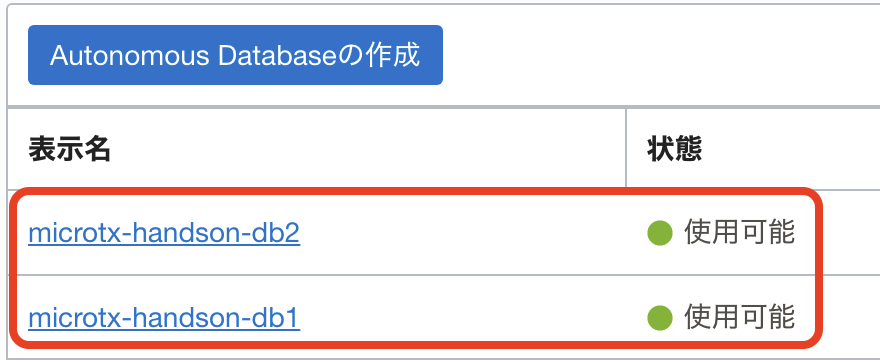Open the microtx-handson-db2 database link
Screen dimensions: 880x360
click(164, 234)
